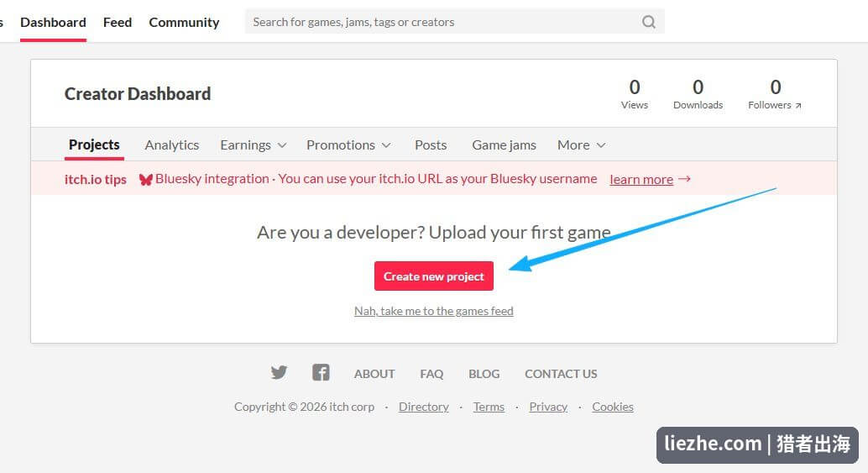Switch to the Posts tab

point(431,145)
